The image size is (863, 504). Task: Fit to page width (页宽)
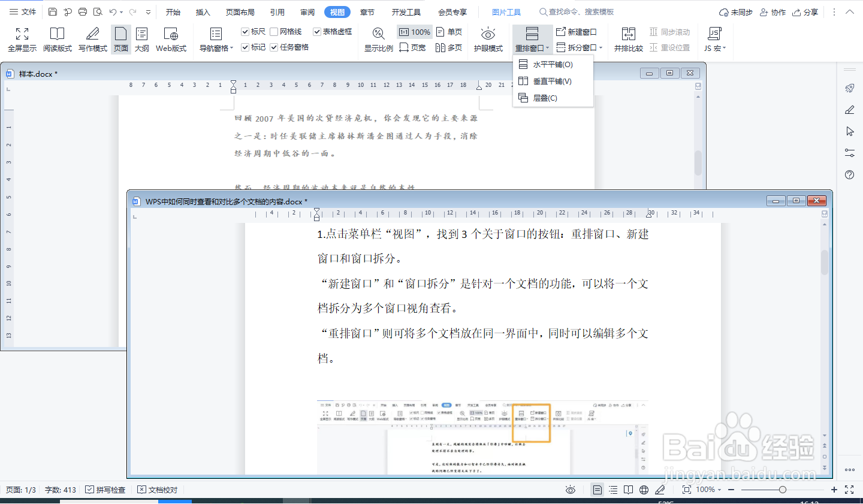[x=412, y=48]
